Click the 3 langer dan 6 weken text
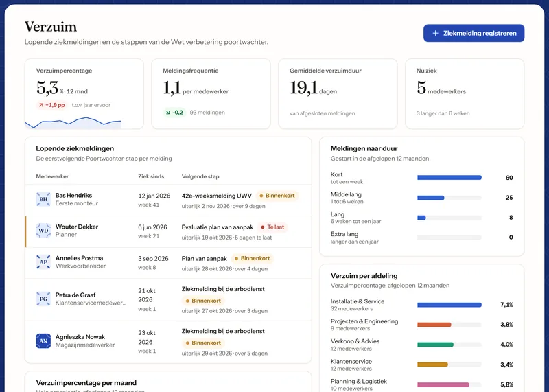Image resolution: width=549 pixels, height=392 pixels. coord(443,113)
